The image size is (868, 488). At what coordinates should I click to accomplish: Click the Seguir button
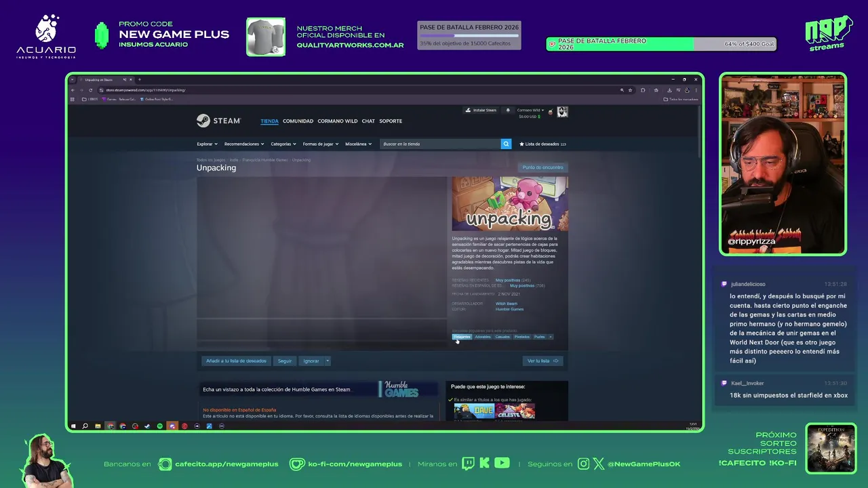point(284,361)
